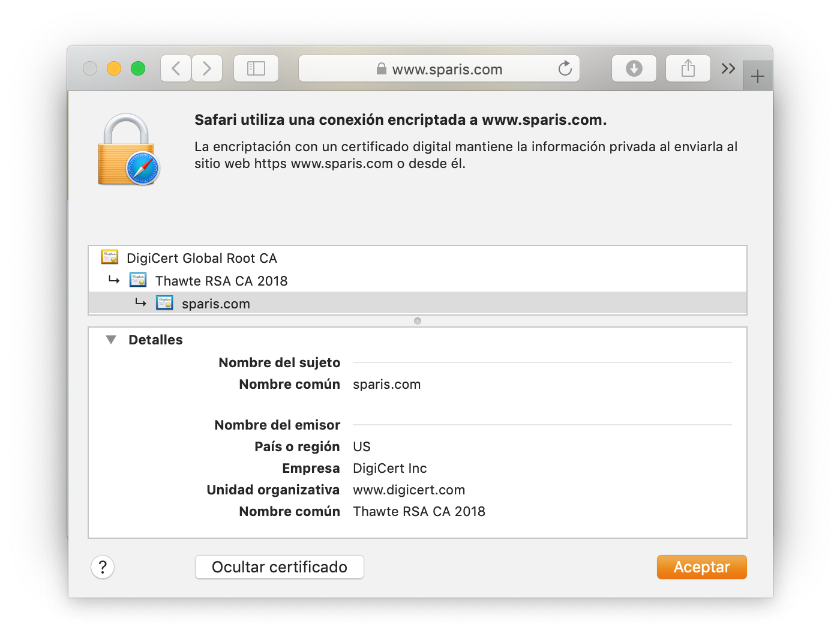840x630 pixels.
Task: Click the 'Nombre del sujeto' section heading
Action: (x=280, y=362)
